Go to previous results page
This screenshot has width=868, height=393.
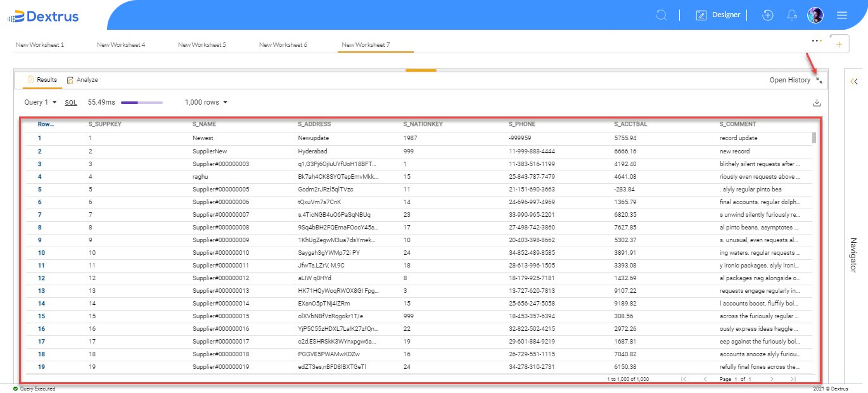705,379
